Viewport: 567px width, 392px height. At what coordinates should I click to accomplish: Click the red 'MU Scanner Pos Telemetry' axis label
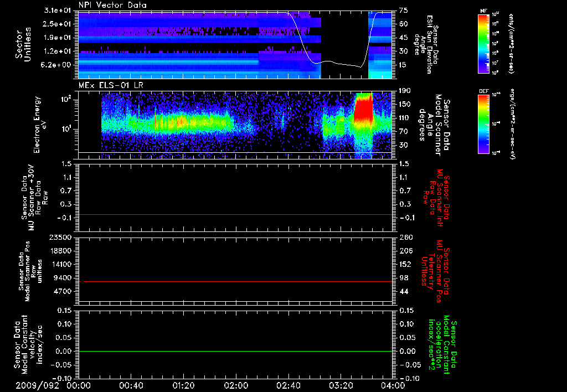(435, 271)
